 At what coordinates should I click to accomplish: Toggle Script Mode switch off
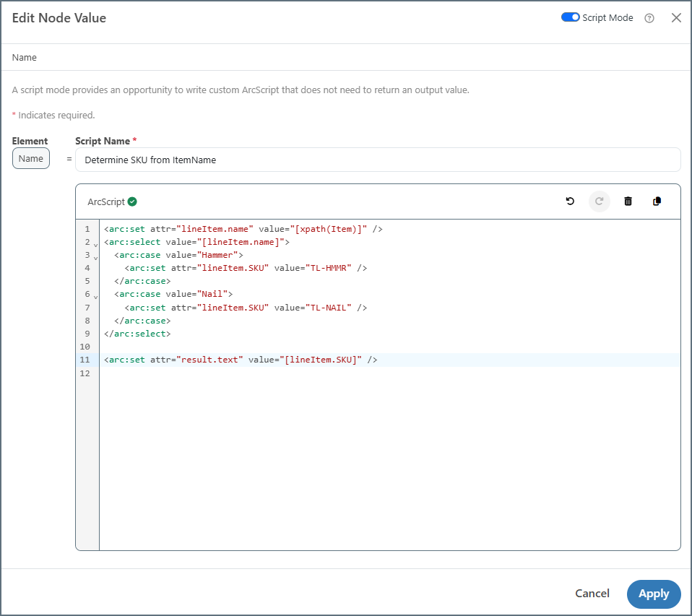tap(571, 17)
